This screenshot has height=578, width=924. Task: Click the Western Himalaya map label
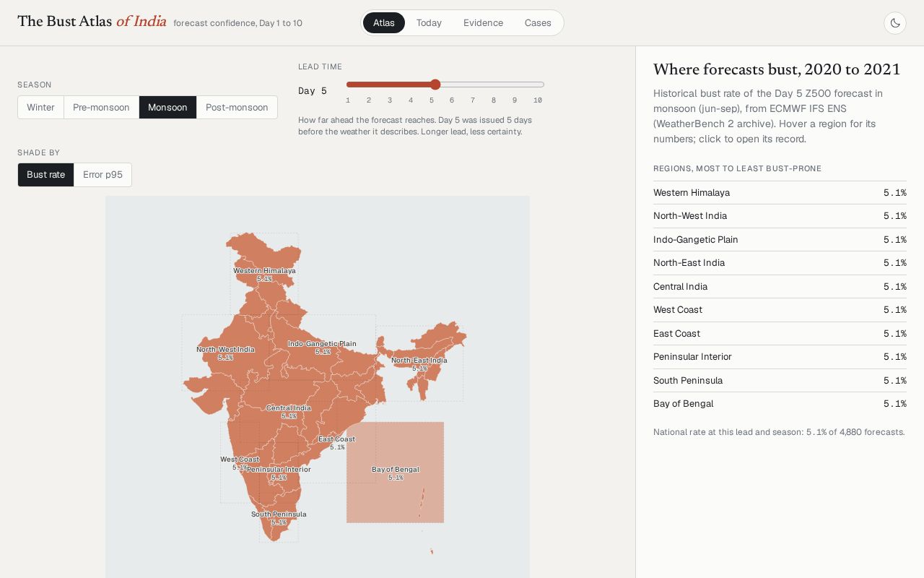[x=264, y=271]
